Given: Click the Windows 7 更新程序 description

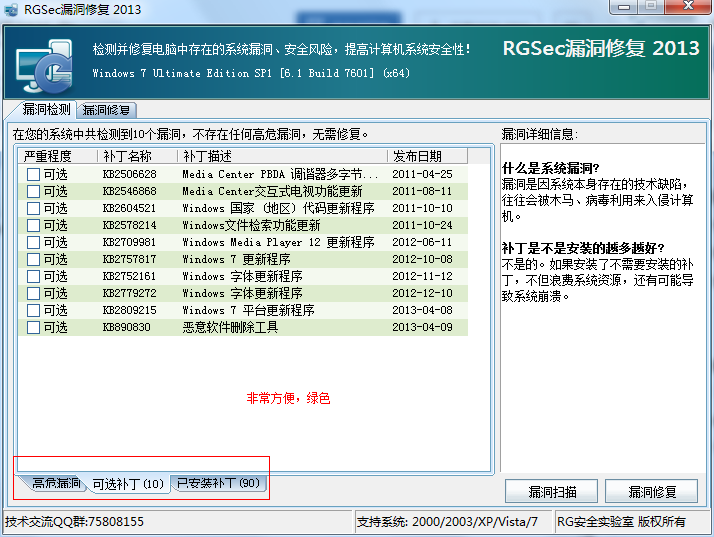Looking at the screenshot, I should pos(236,259).
